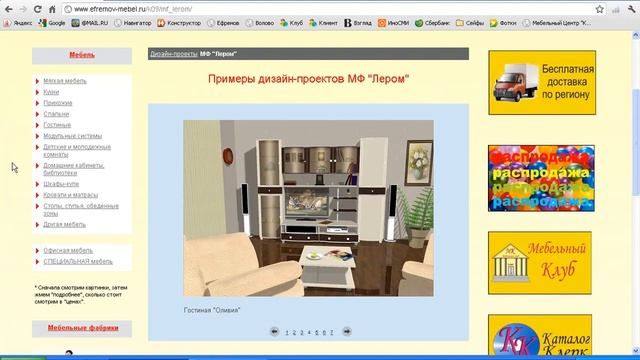Open the Прихожие category
640x360 pixels.
pos(58,103)
